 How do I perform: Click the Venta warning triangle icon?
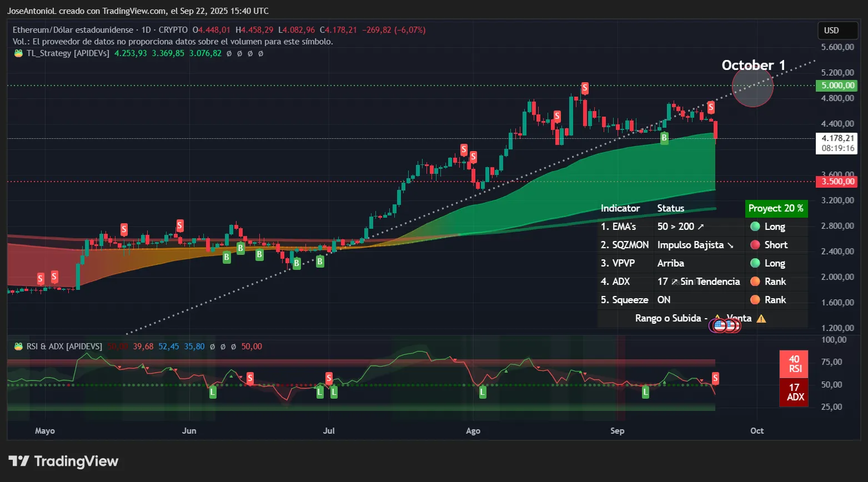761,318
